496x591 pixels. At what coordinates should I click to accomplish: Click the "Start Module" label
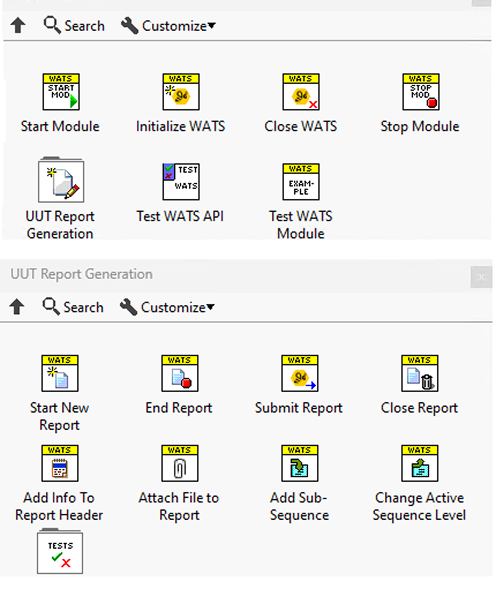point(60,126)
